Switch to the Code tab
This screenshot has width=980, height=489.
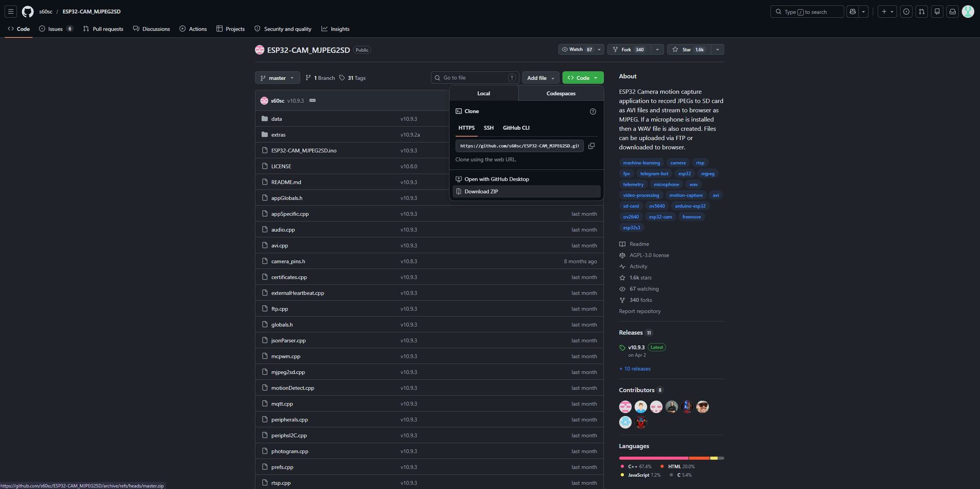[x=19, y=29]
